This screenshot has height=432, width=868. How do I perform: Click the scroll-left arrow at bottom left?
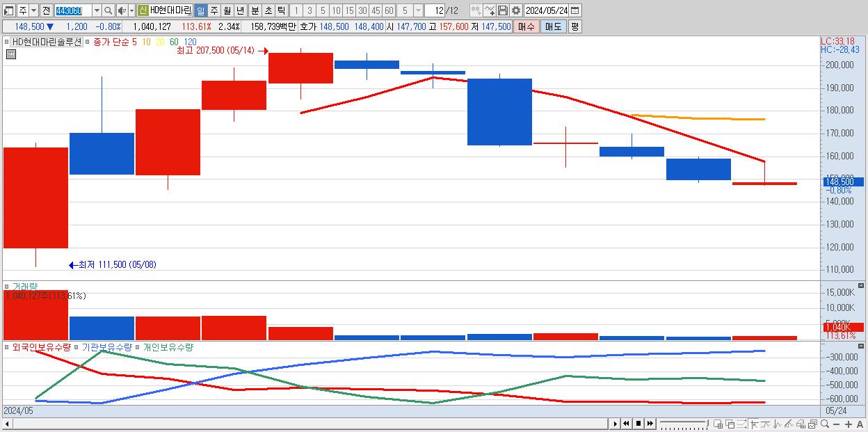[7, 424]
